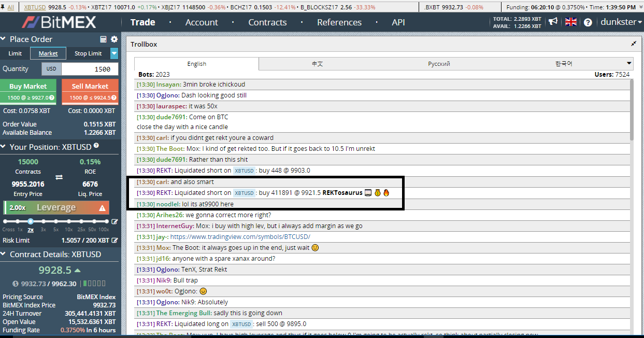Collapse the Your Position section
644x338 pixels.
(4, 147)
